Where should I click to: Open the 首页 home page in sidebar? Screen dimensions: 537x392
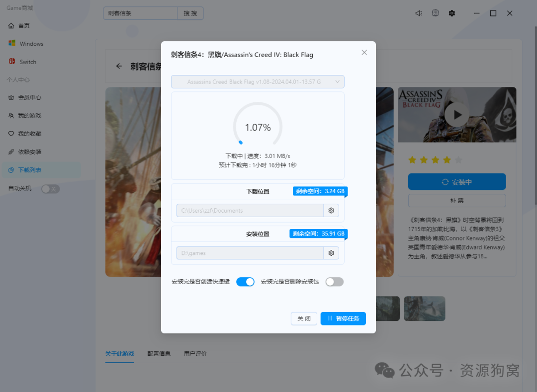pyautogui.click(x=19, y=26)
